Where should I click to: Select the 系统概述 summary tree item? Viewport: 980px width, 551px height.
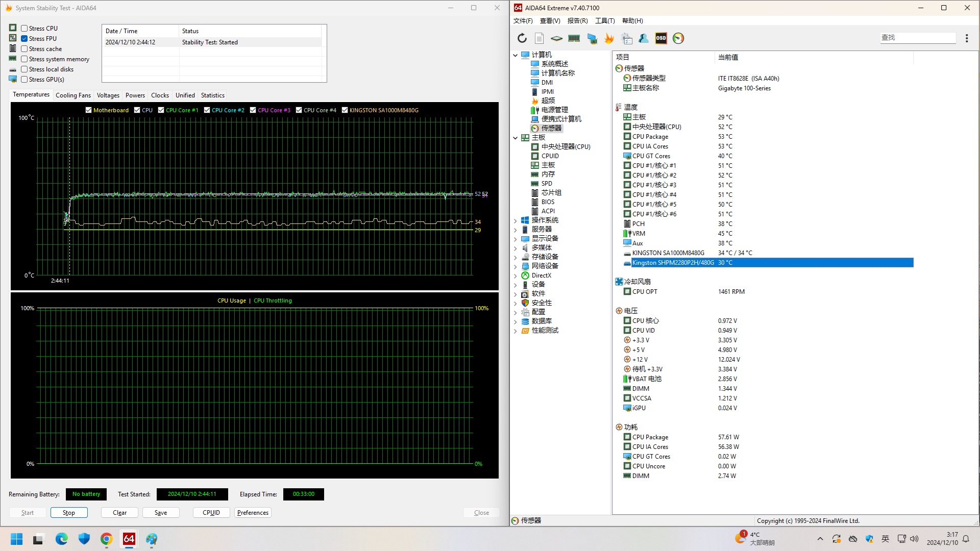[x=554, y=64]
